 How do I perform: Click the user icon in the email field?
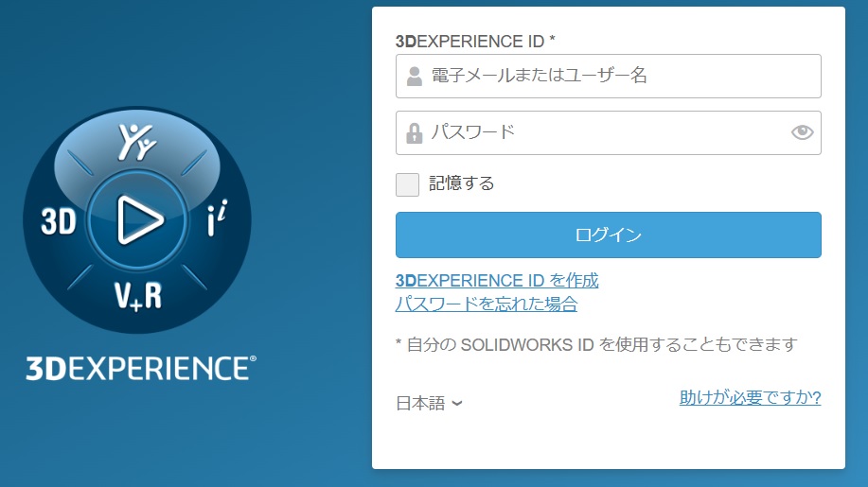tap(414, 77)
